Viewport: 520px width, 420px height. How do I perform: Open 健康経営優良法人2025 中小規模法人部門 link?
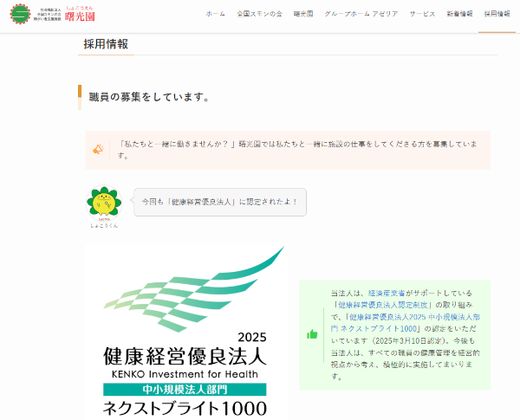(x=416, y=318)
